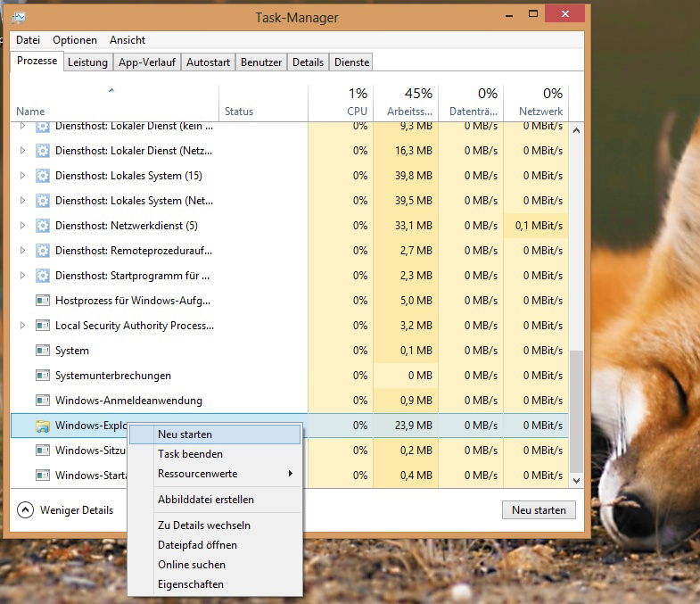Switch to the Dienste tab

coord(352,62)
